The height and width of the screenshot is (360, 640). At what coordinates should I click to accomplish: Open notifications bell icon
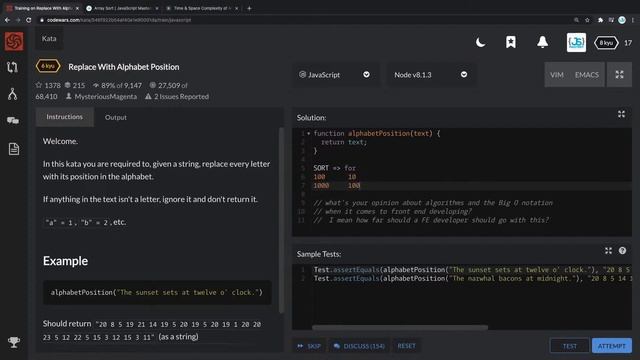(x=542, y=42)
